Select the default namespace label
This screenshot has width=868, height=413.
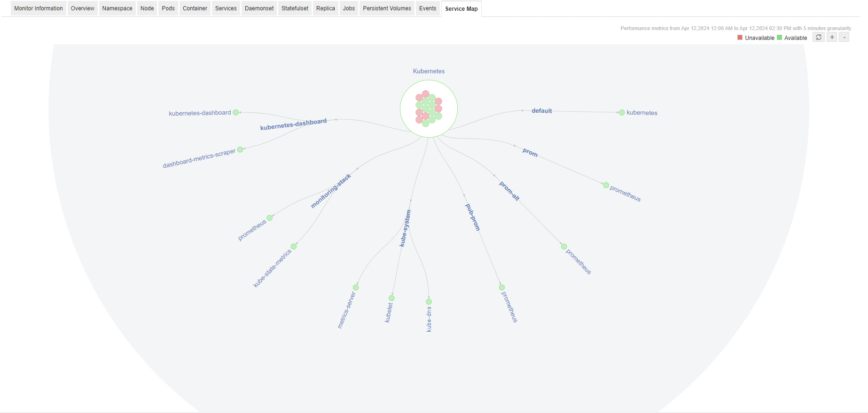pos(542,111)
